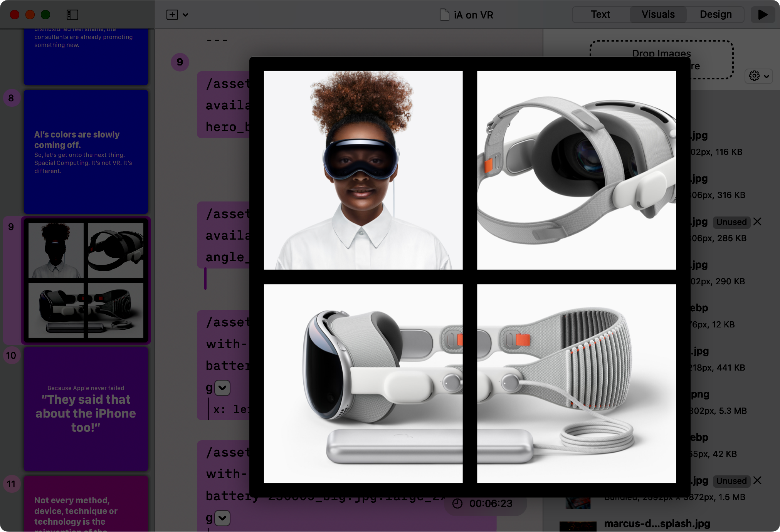Open the dropdown beside the settings gear

coord(767,76)
